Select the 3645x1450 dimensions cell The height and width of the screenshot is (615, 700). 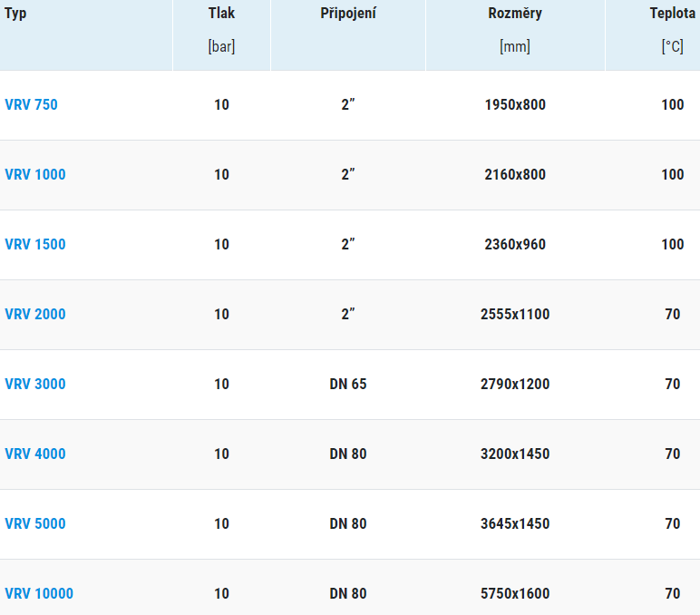click(515, 523)
